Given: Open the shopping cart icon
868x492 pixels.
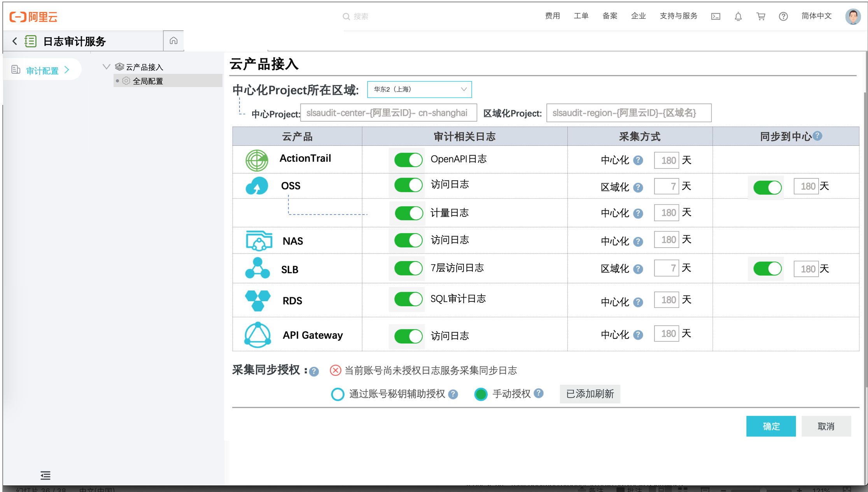Looking at the screenshot, I should (761, 16).
